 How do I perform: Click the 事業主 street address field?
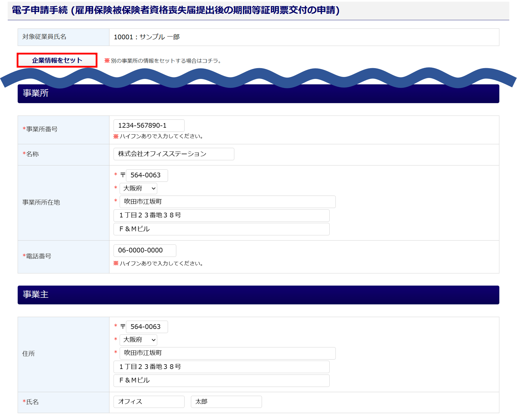coord(221,367)
